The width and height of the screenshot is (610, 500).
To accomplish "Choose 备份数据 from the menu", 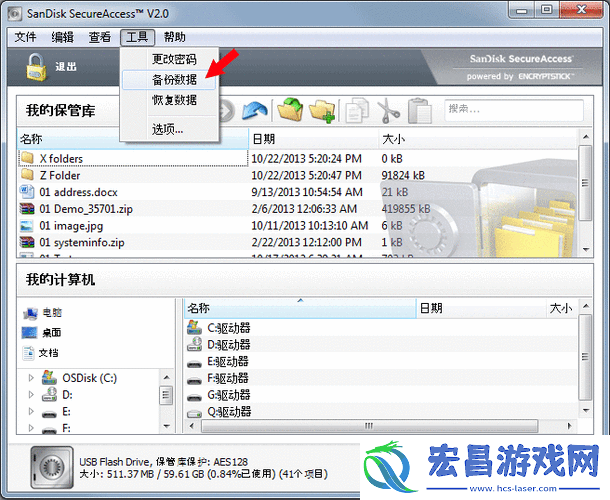I will click(x=169, y=80).
